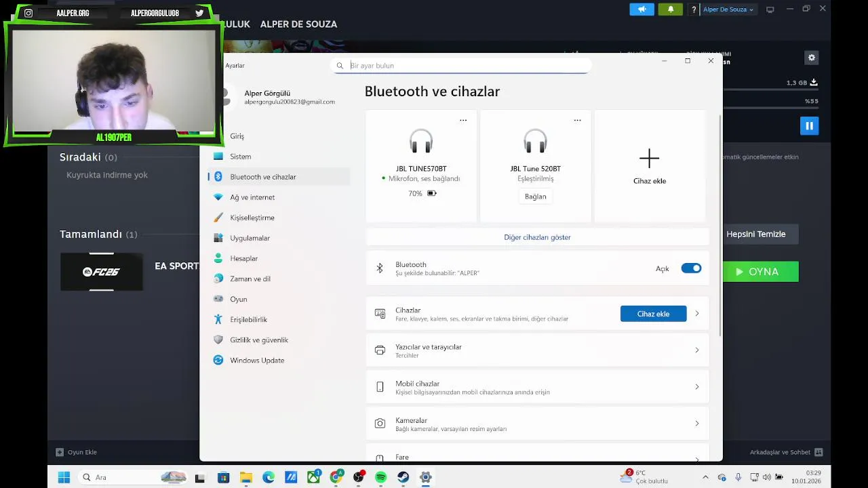The width and height of the screenshot is (868, 488).
Task: Click Diğer cihazları göster link
Action: click(x=537, y=237)
